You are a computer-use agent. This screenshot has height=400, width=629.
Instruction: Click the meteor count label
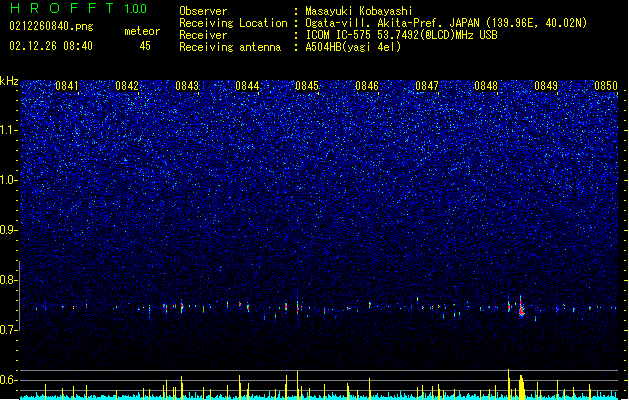point(142,31)
